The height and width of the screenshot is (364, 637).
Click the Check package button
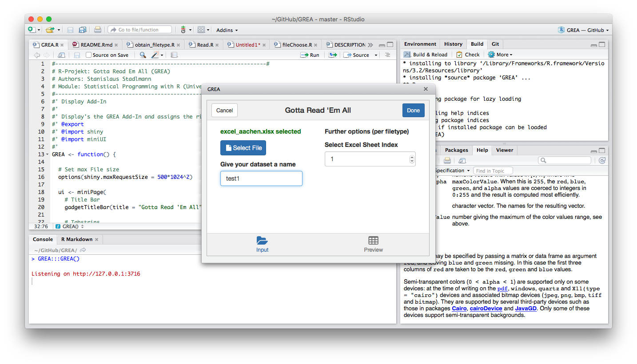click(x=468, y=55)
